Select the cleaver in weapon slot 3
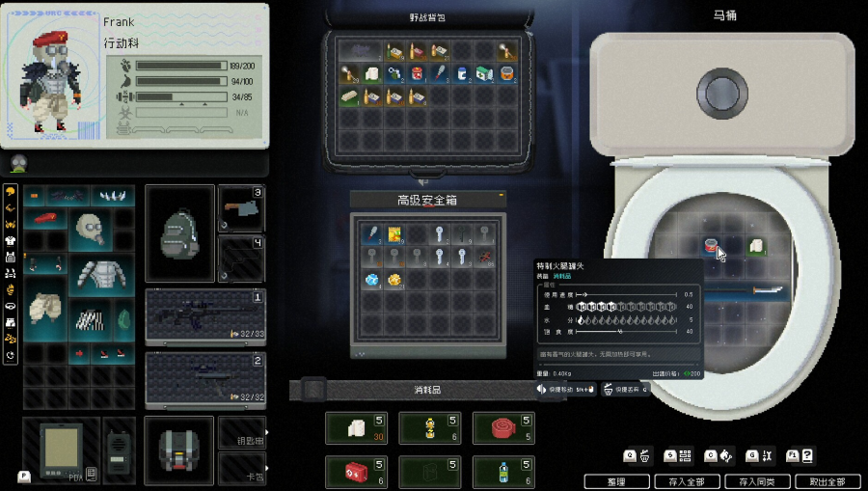The image size is (868, 491). [x=241, y=209]
